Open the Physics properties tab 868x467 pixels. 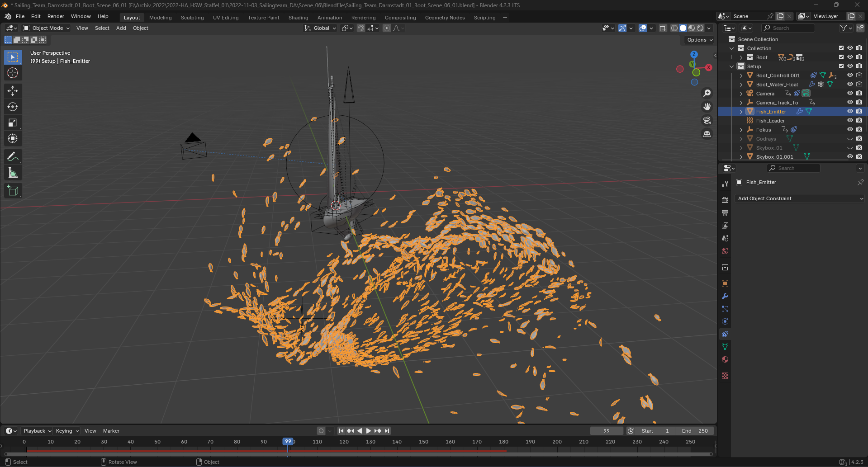point(725,321)
